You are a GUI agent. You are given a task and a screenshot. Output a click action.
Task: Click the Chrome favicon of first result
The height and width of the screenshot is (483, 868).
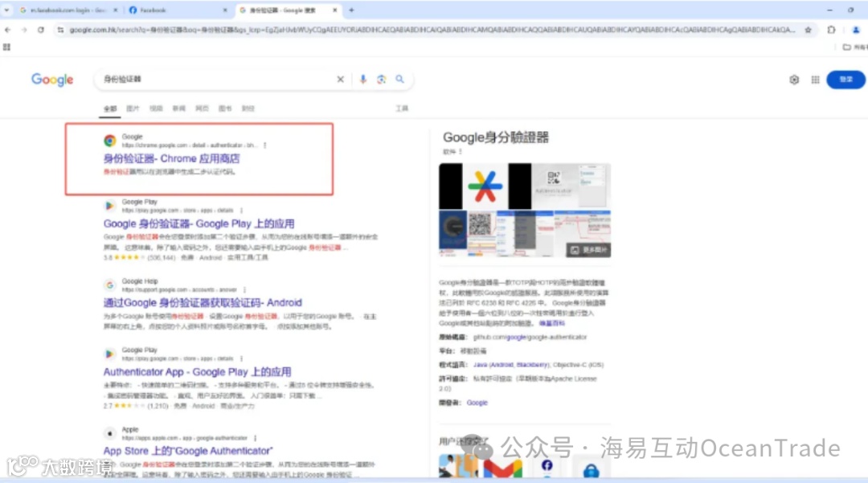coord(110,141)
